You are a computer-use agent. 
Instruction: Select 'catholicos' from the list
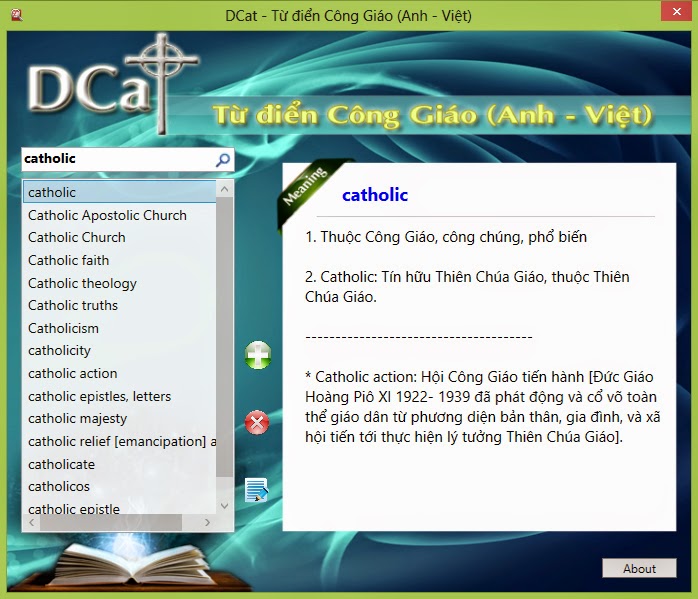tap(59, 487)
